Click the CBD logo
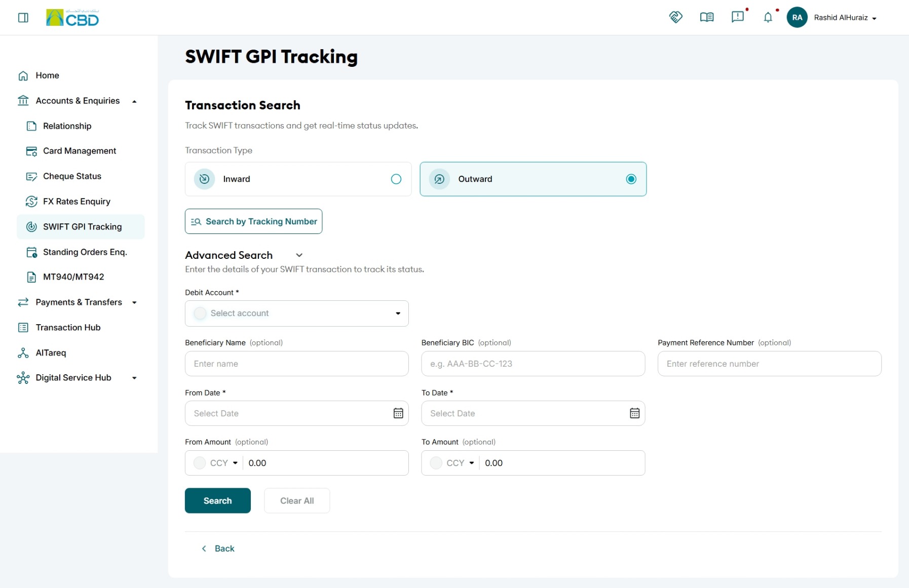 click(x=72, y=18)
